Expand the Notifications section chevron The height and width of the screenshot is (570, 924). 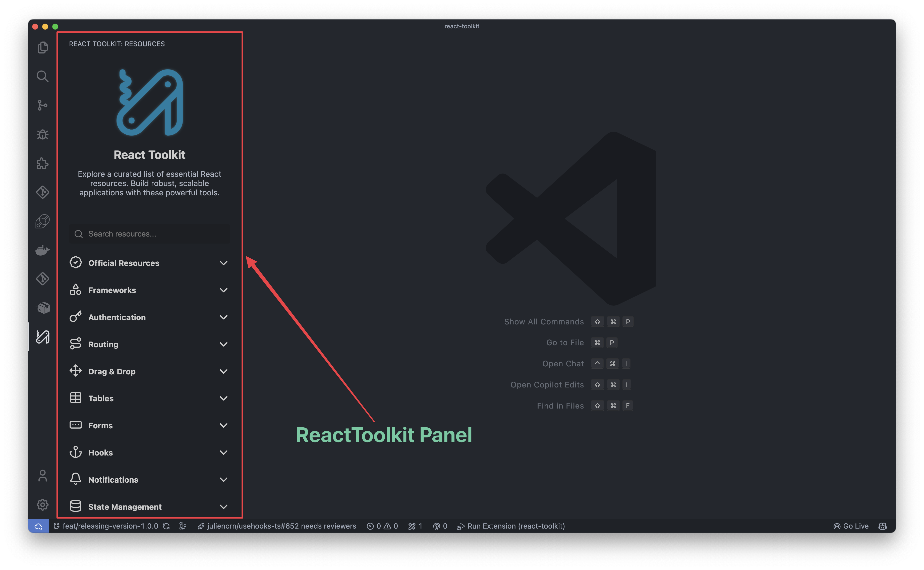coord(223,480)
